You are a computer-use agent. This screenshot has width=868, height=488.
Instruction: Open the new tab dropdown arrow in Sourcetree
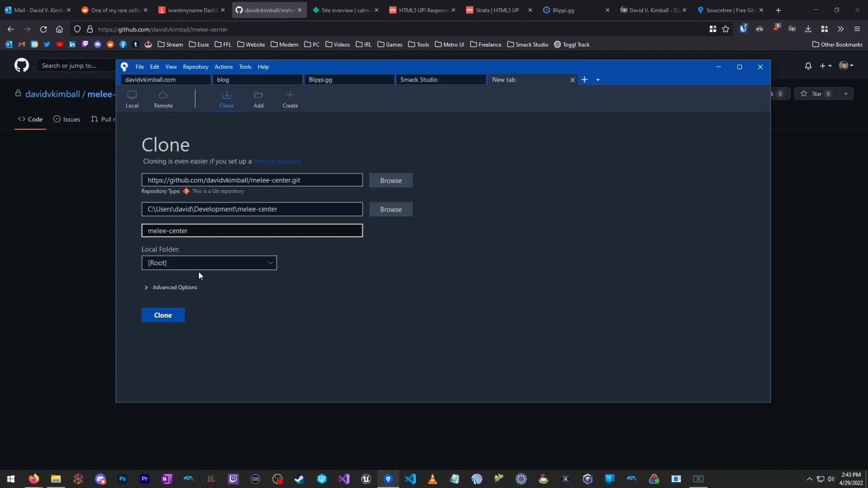[x=597, y=79]
